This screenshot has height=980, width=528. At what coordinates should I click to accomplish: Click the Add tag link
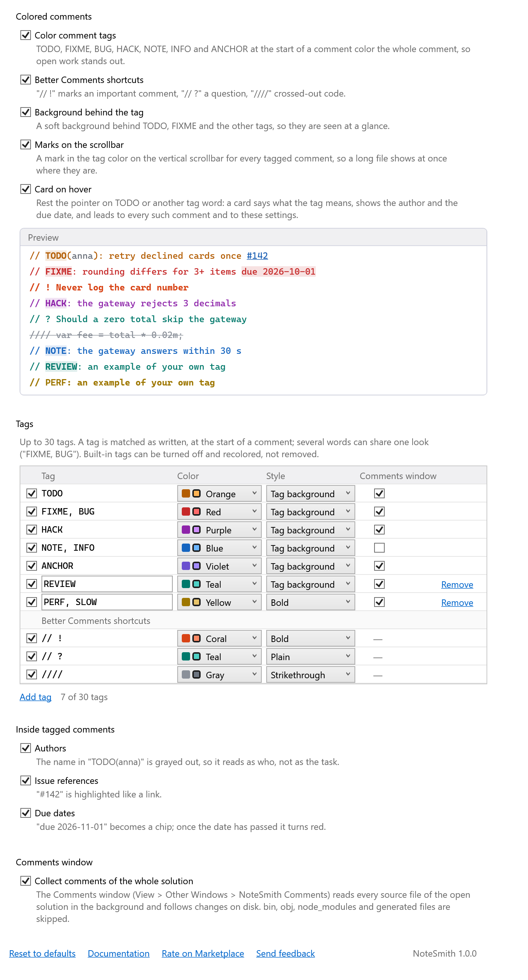[x=35, y=697]
